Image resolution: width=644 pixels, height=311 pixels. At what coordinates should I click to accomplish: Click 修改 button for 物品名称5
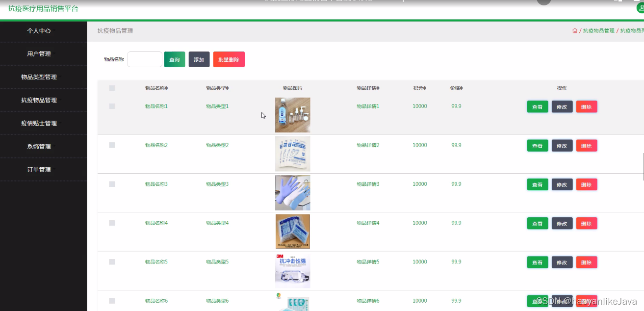point(562,262)
